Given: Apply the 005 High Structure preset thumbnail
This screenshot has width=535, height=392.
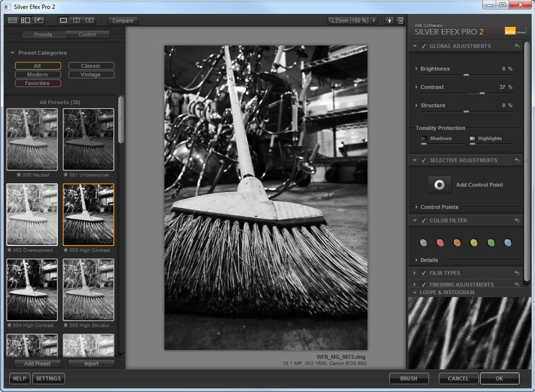Looking at the screenshot, I should [88, 290].
